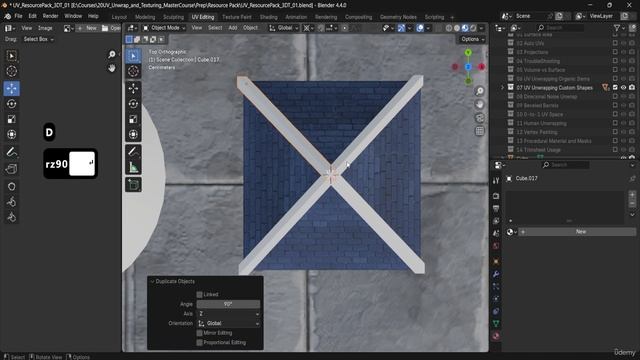This screenshot has width=640, height=360.
Task: Select the Transform tool in 3D viewport toolbar
Action: point(133,134)
